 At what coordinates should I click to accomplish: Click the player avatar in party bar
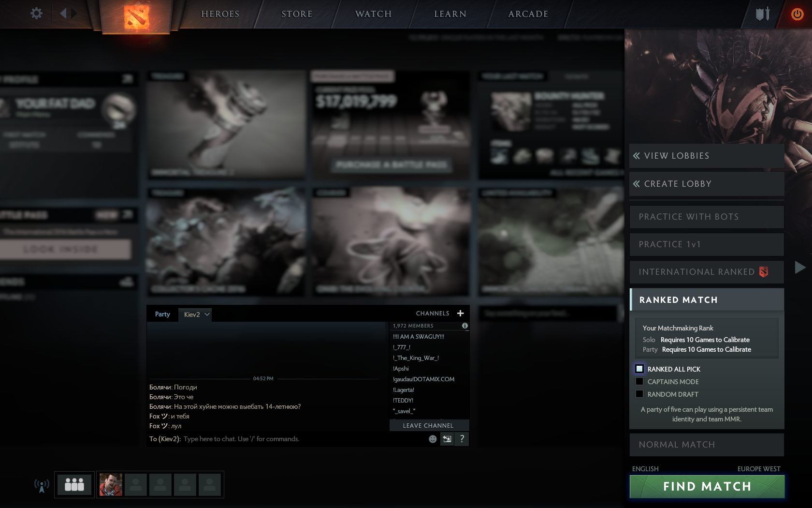tap(111, 484)
